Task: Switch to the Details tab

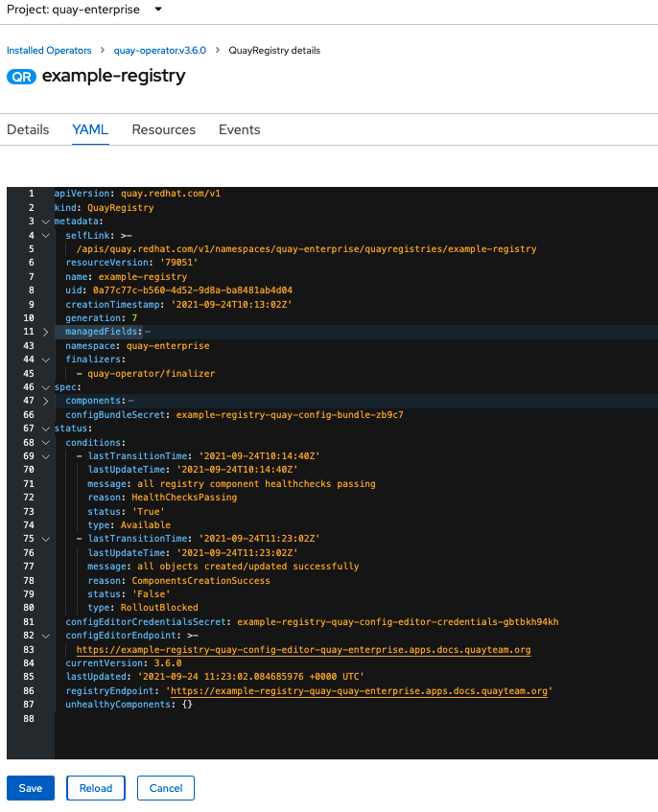Action: coord(28,129)
